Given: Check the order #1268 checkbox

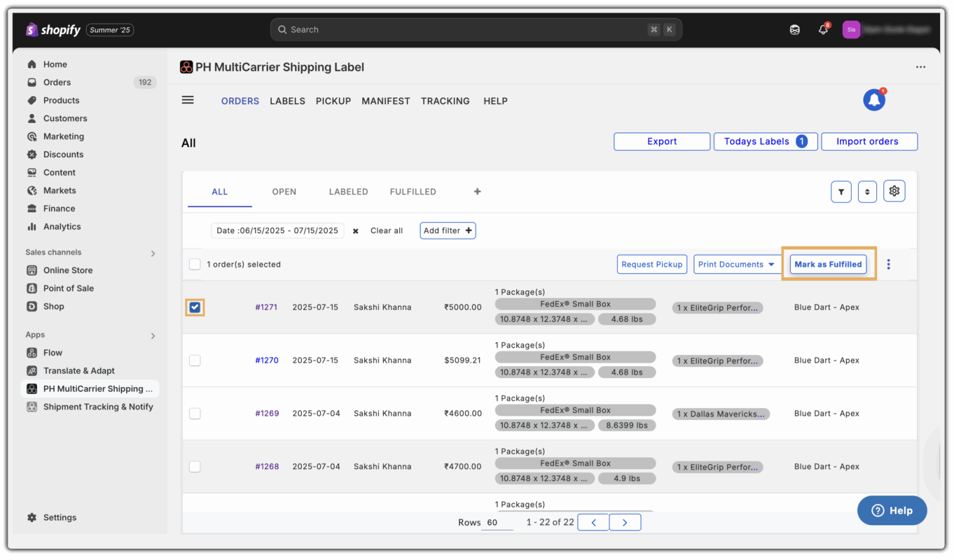Looking at the screenshot, I should coord(195,467).
